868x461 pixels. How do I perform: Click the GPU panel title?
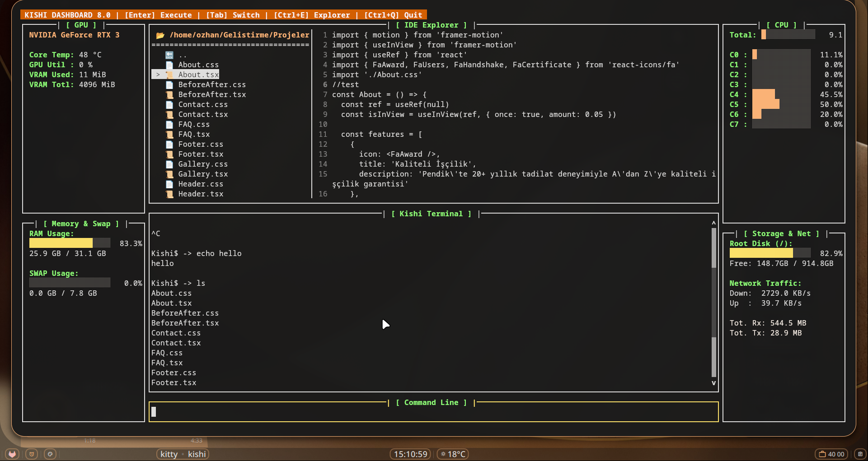(81, 25)
